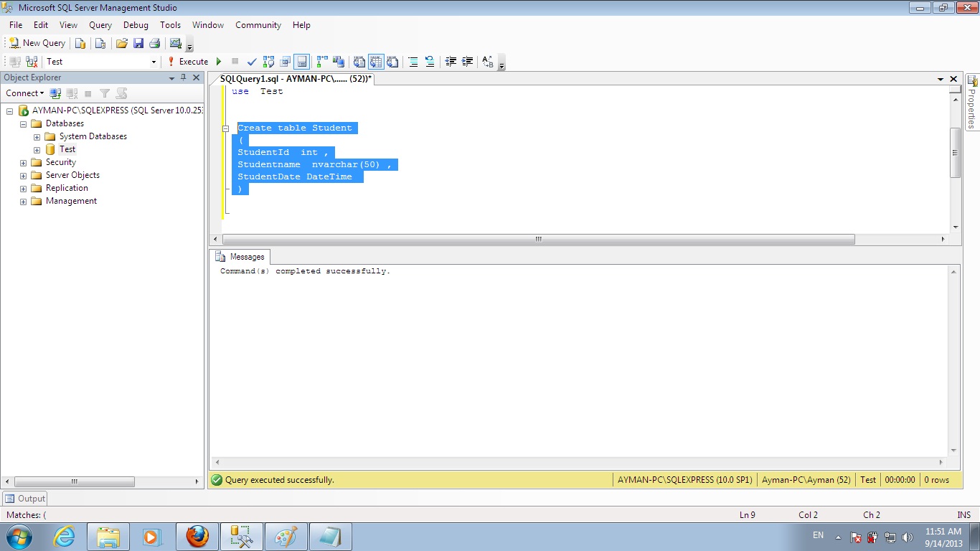Switch output to Results to File

coord(392,62)
